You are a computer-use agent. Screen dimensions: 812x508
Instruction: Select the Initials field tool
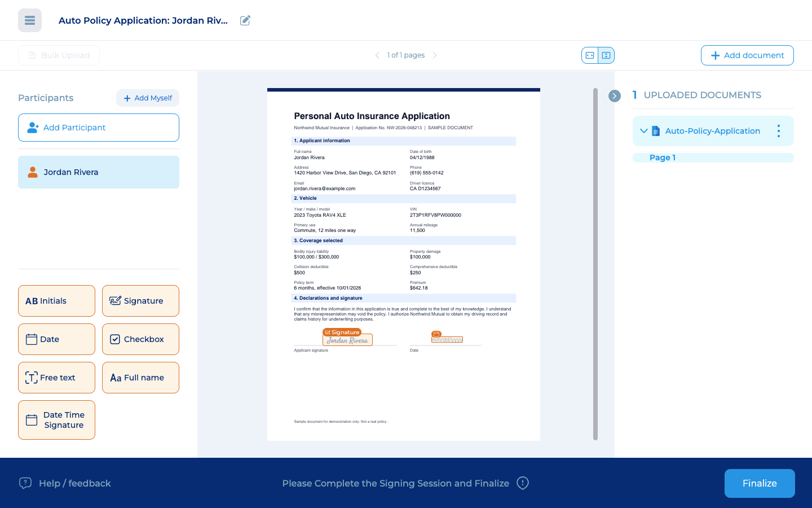tap(56, 301)
